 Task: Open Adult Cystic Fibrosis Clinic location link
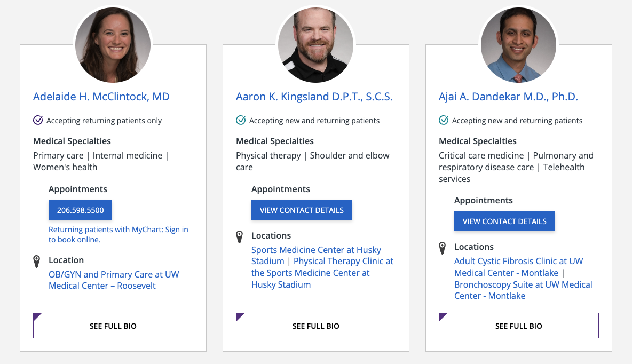point(518,262)
